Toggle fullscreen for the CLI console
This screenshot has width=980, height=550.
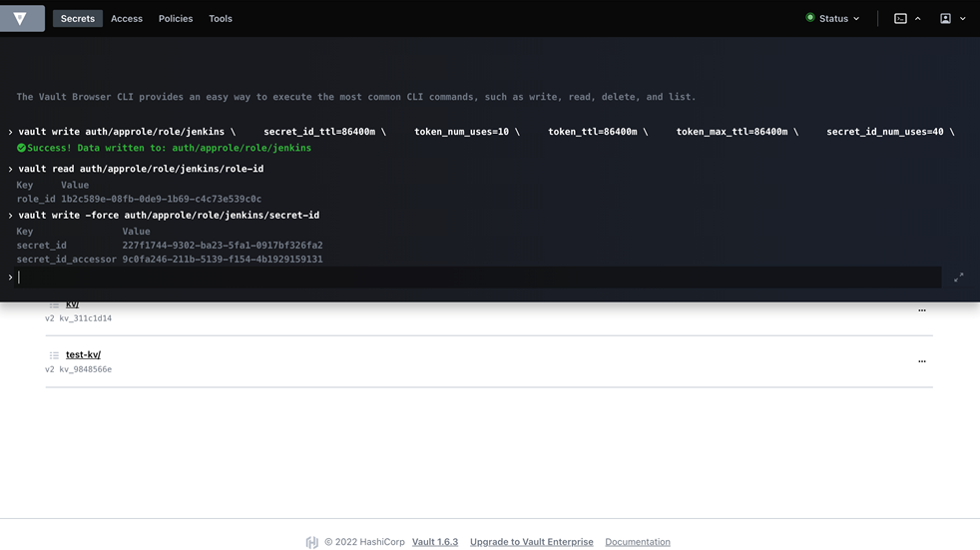pyautogui.click(x=958, y=277)
